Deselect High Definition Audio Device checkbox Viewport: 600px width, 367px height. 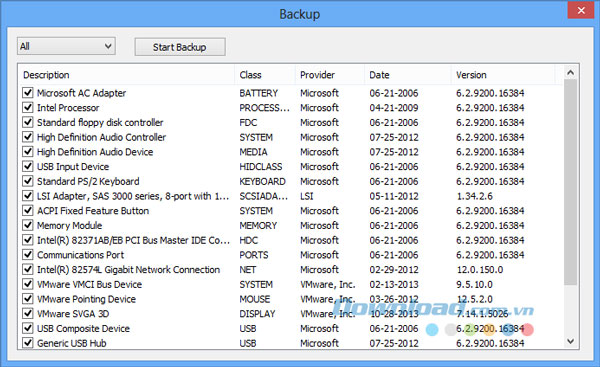(28, 152)
